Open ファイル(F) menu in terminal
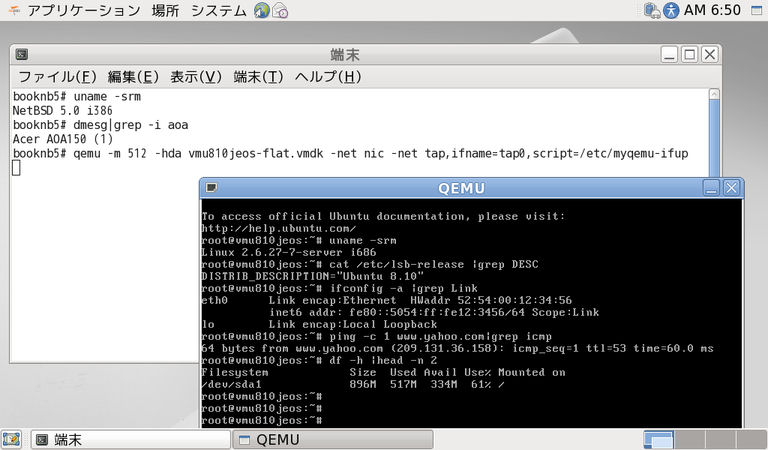The height and width of the screenshot is (450, 768). [57, 77]
